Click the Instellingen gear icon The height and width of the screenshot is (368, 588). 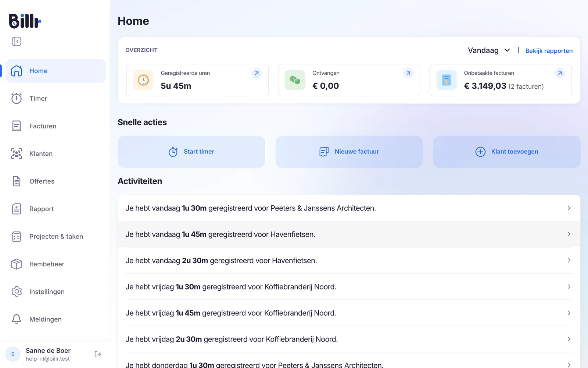coord(17,291)
